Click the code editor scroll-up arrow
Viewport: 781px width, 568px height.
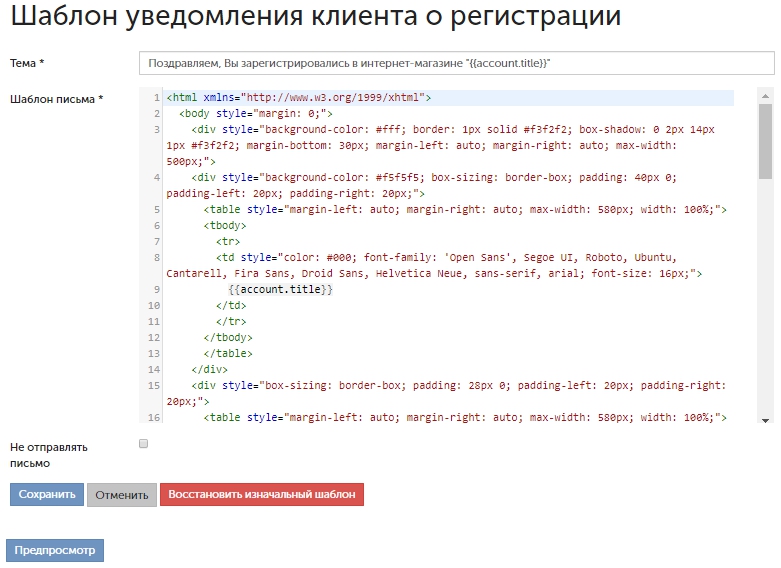tap(765, 96)
